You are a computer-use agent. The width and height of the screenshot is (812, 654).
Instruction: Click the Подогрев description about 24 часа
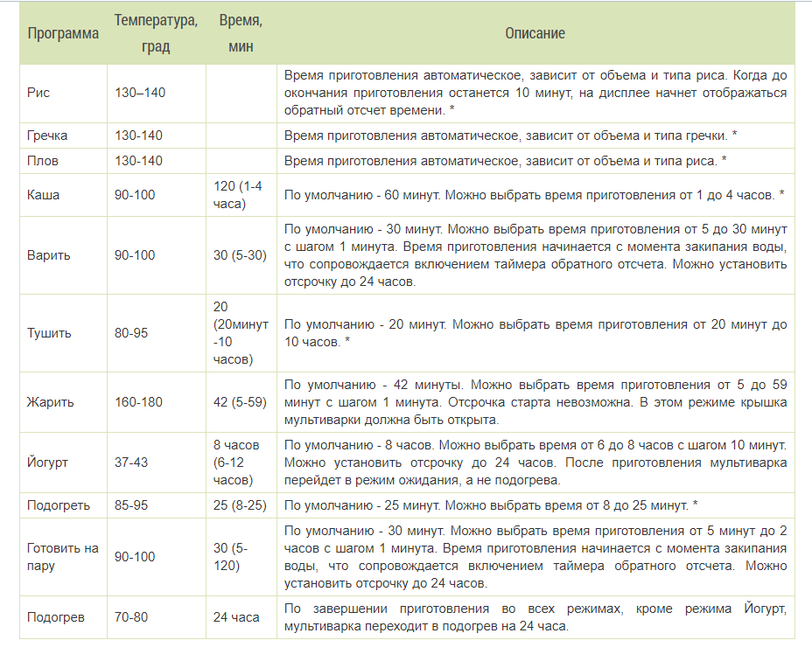pyautogui.click(x=535, y=617)
